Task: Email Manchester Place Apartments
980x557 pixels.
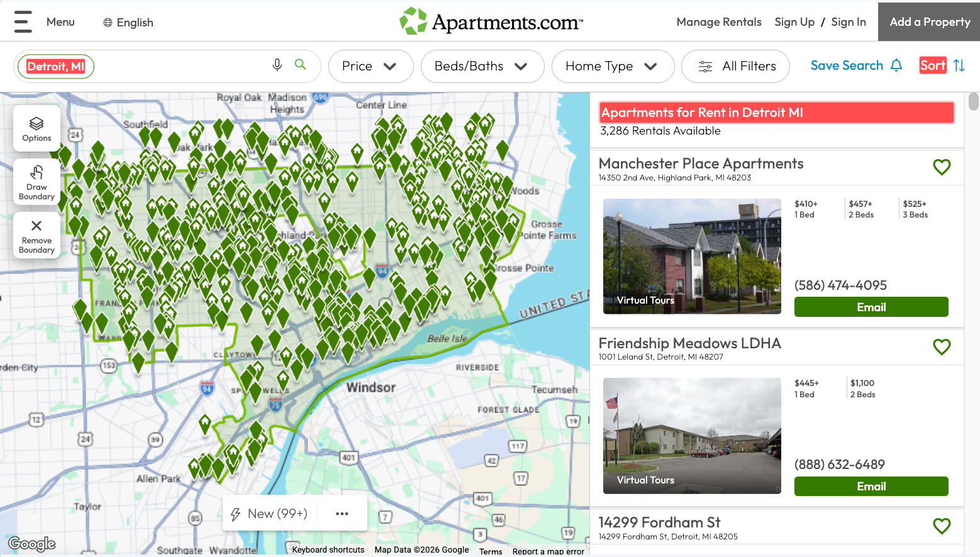Action: point(871,307)
